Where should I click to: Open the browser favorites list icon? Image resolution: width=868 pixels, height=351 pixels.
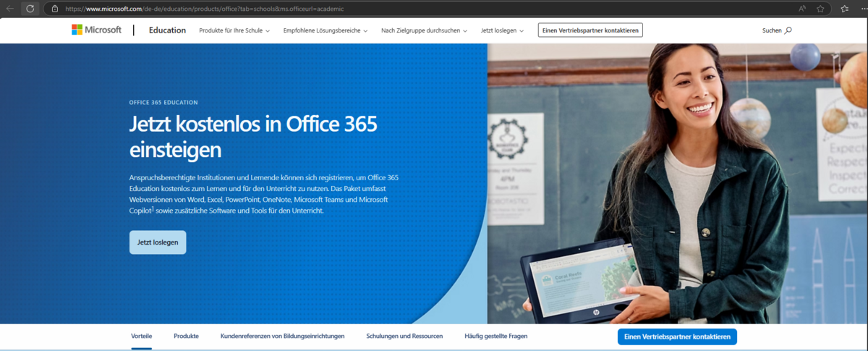coord(845,9)
